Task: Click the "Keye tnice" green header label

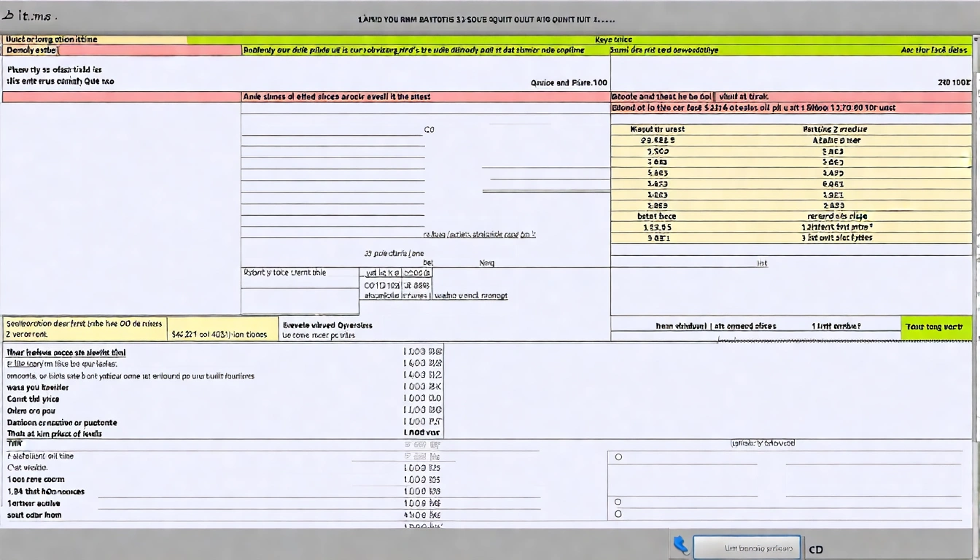Action: click(613, 39)
